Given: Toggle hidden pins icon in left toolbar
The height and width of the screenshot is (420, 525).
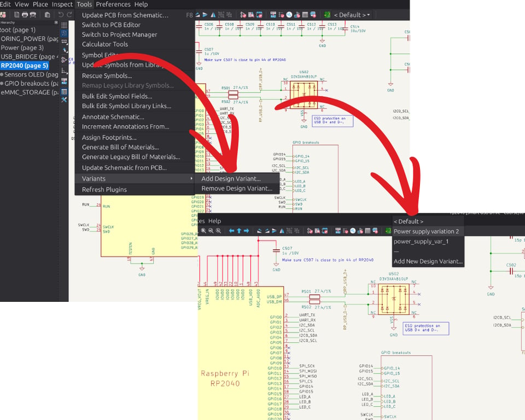Looking at the screenshot, I should tap(64, 60).
